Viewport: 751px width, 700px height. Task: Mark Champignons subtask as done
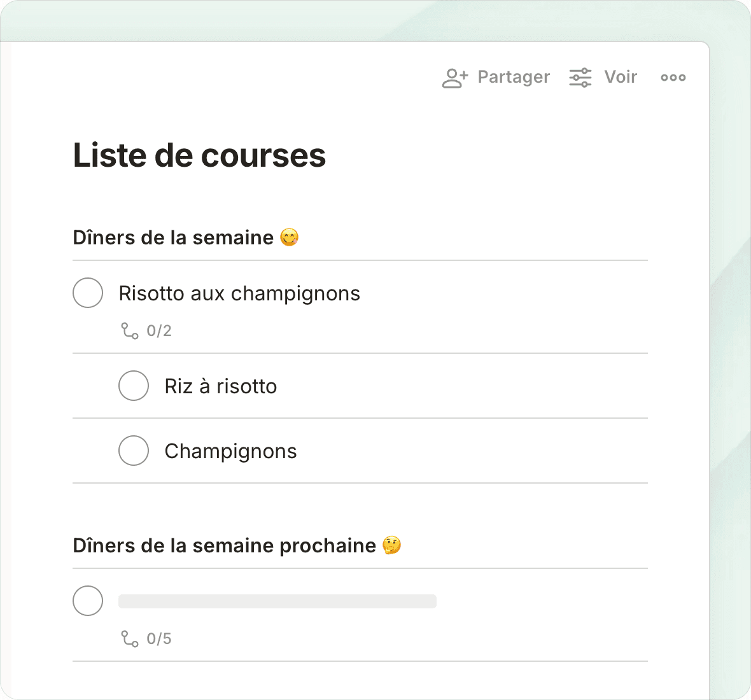134,451
